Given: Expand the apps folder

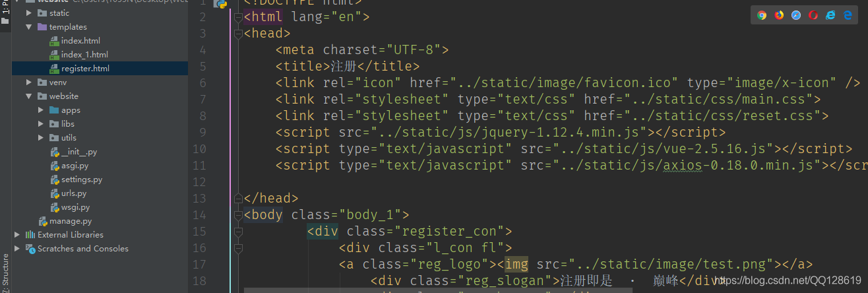Looking at the screenshot, I should tap(41, 110).
